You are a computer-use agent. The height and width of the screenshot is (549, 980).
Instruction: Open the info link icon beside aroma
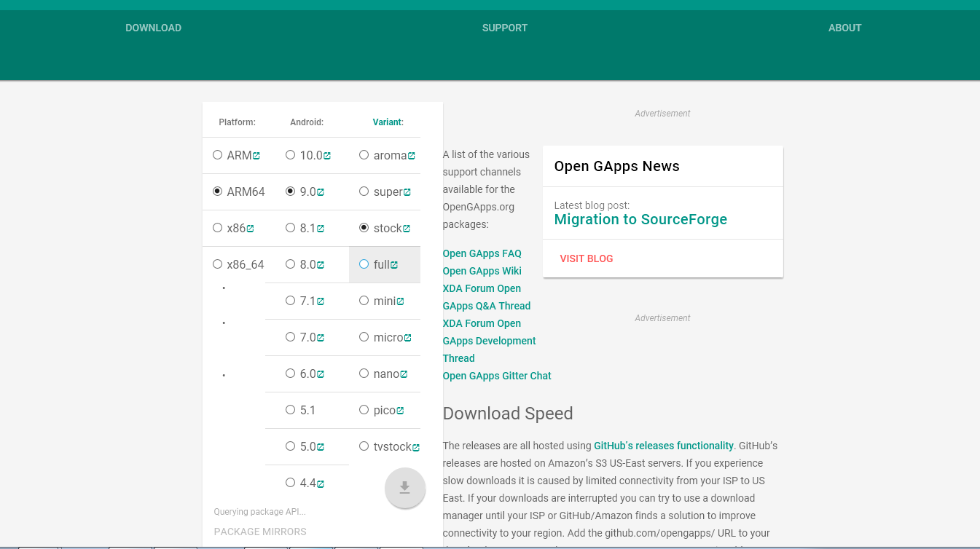click(x=412, y=156)
